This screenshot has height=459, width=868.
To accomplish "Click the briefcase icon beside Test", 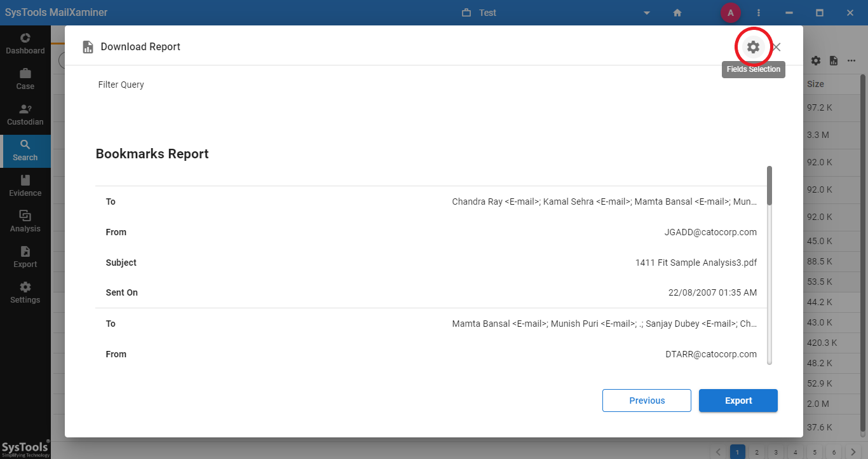I will coord(466,13).
